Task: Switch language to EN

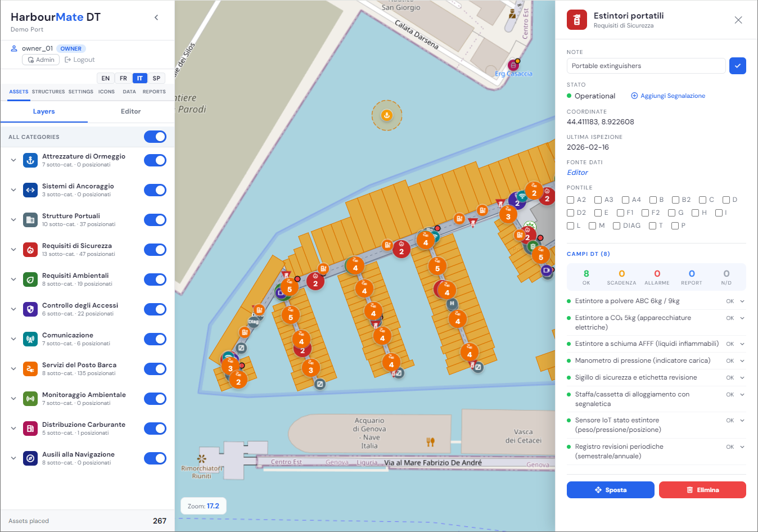Action: pyautogui.click(x=106, y=78)
